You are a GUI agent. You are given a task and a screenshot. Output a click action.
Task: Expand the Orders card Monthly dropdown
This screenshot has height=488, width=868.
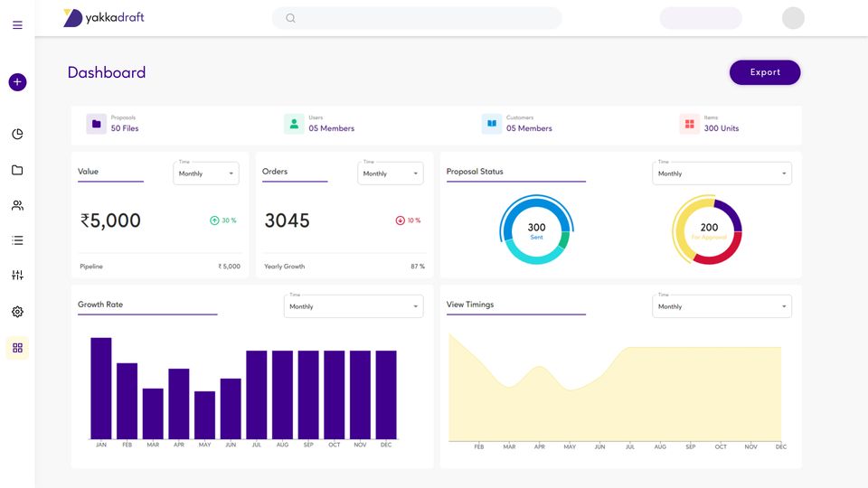pyautogui.click(x=391, y=174)
